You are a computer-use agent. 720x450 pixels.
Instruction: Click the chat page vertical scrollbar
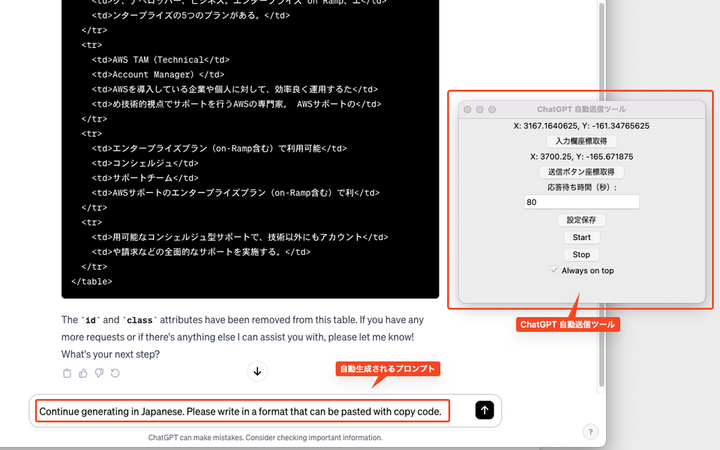[602, 195]
